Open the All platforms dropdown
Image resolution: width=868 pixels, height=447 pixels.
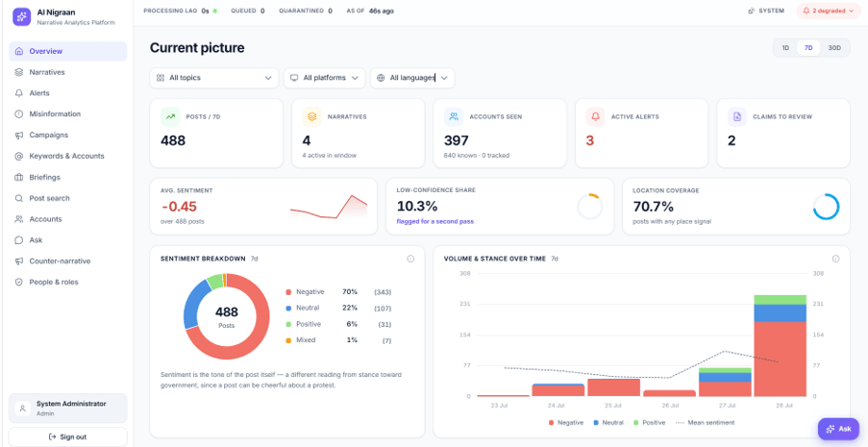pyautogui.click(x=324, y=78)
